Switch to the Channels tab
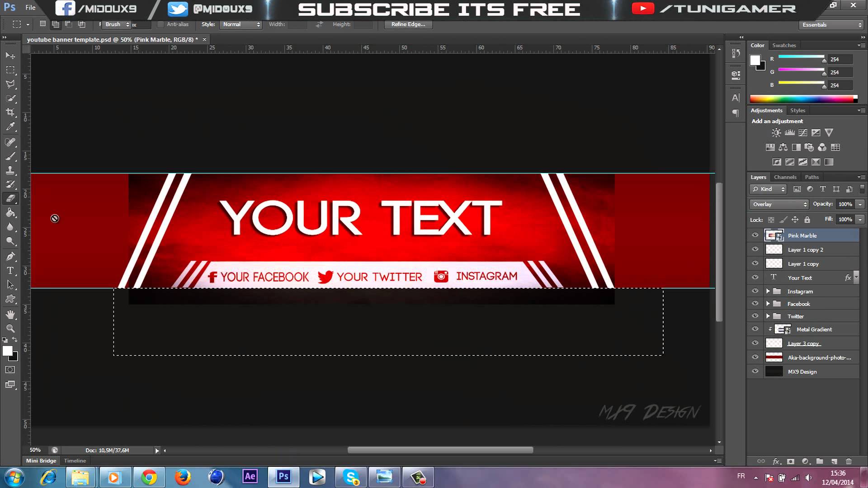 (785, 177)
